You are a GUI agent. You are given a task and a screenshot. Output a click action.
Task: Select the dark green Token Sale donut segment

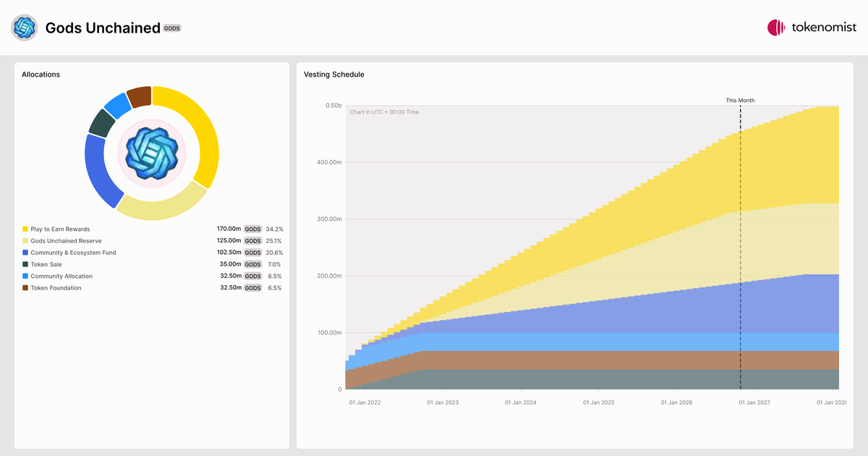tap(102, 122)
